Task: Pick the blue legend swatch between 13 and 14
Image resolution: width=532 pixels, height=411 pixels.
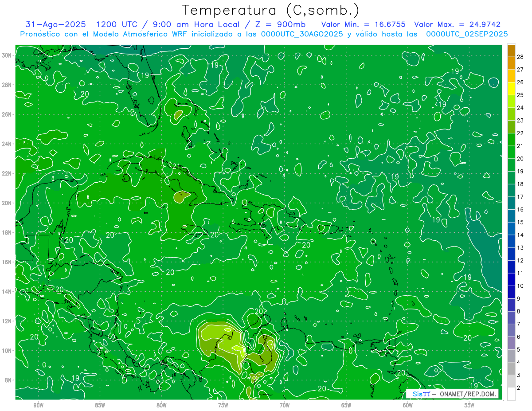Action: [x=511, y=241]
